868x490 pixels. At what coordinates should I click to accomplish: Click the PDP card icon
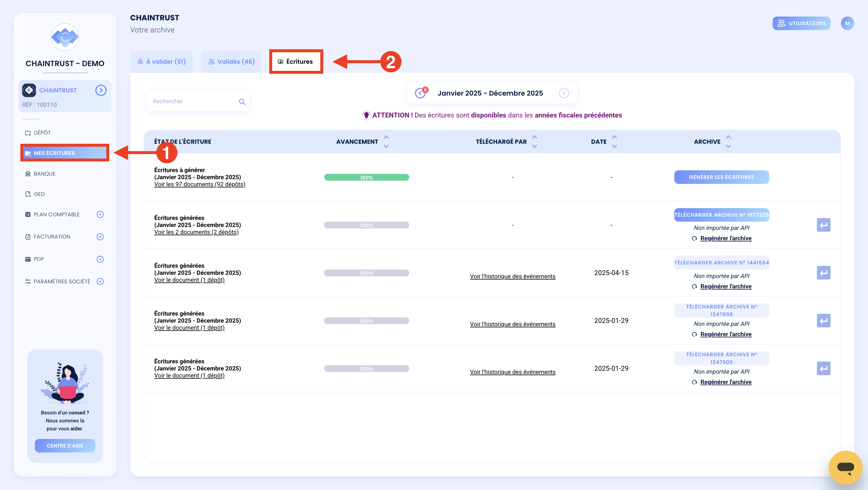tap(28, 259)
